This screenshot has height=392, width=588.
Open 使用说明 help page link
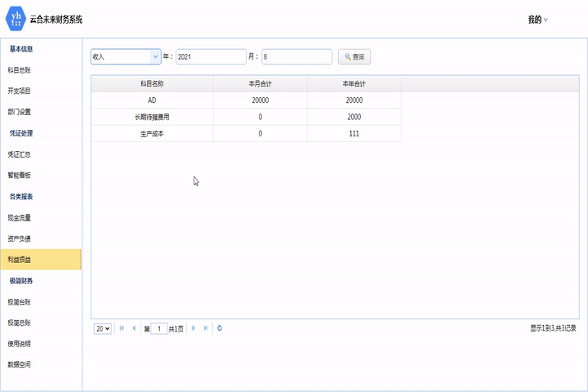[x=20, y=344]
